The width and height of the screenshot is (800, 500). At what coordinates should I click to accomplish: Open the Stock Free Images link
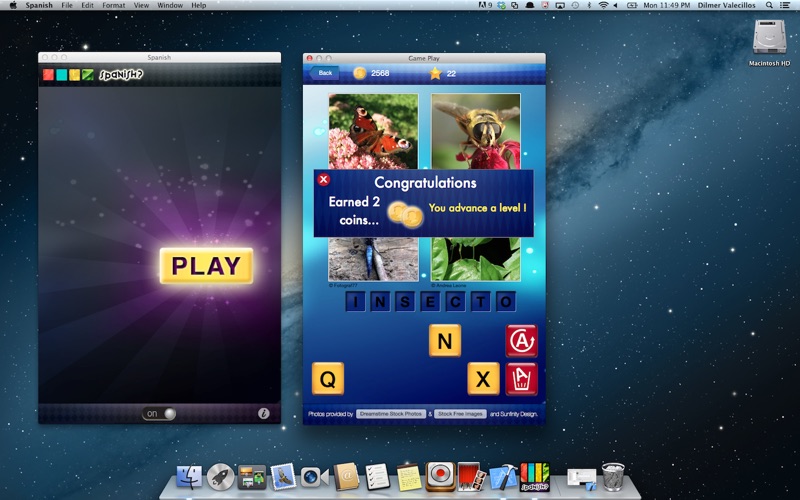[x=460, y=414]
